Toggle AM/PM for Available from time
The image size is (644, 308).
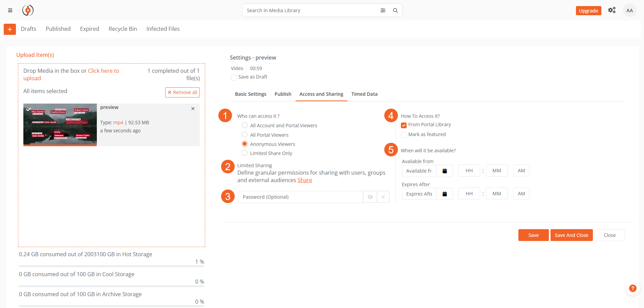[x=521, y=171]
